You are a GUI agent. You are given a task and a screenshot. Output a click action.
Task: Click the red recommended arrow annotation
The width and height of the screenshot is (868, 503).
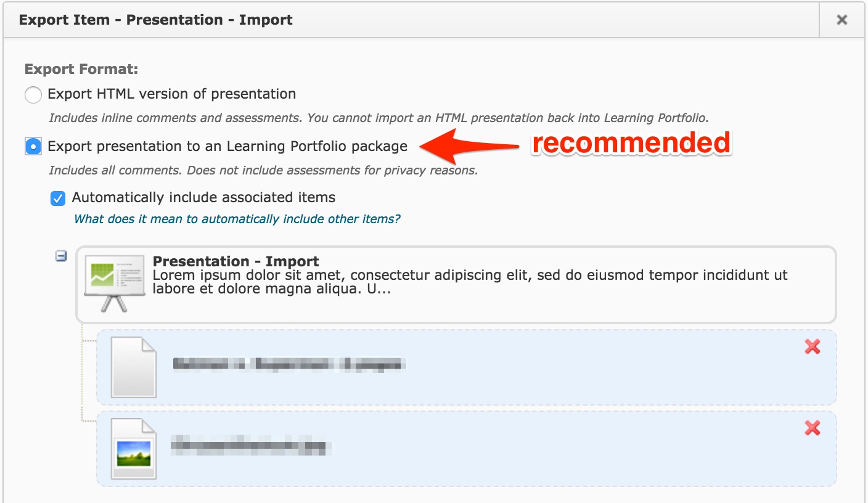pyautogui.click(x=469, y=146)
